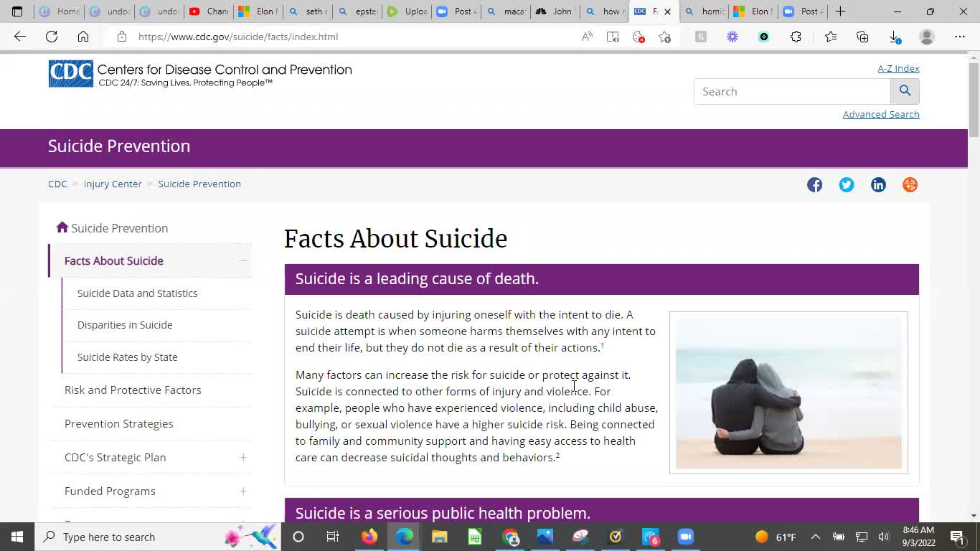Expand the CDC's Strategic Plan section

pos(242,458)
